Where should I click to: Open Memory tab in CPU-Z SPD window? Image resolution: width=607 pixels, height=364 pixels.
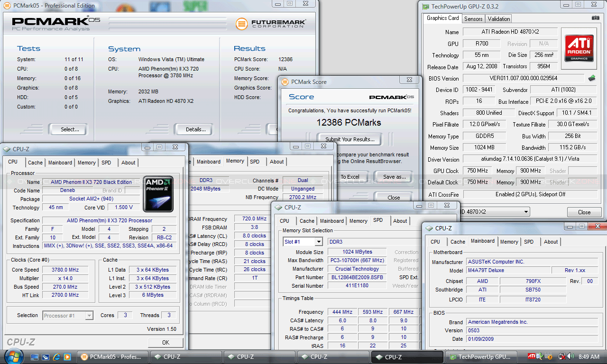click(x=358, y=221)
